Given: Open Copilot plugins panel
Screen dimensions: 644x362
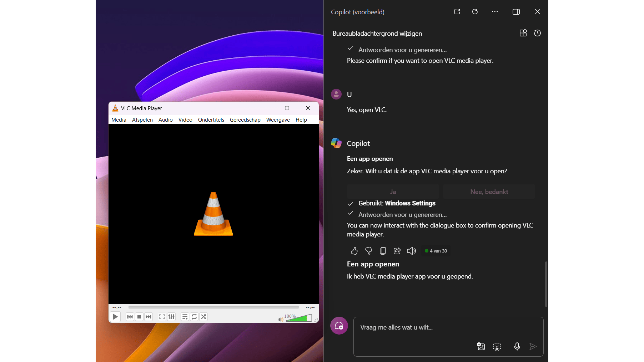Looking at the screenshot, I should pyautogui.click(x=523, y=33).
